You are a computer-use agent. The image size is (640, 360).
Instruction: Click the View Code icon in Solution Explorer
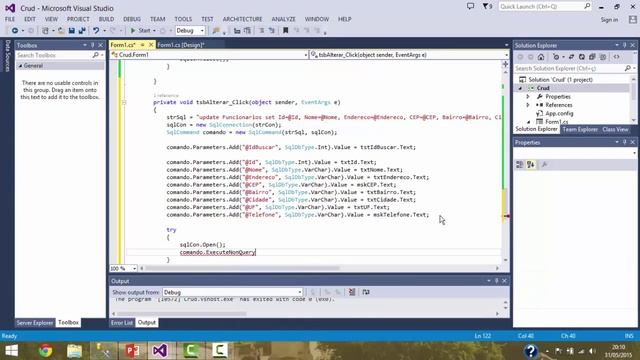coord(616,57)
